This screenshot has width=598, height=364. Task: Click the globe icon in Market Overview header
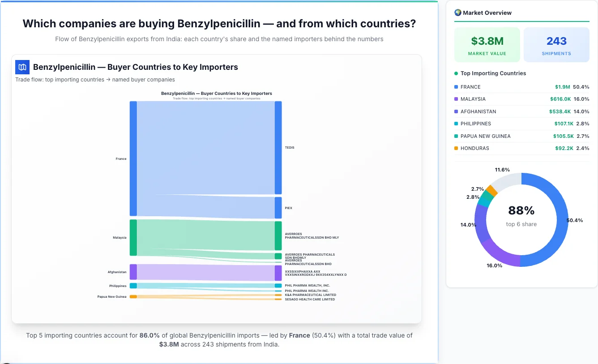coord(457,12)
